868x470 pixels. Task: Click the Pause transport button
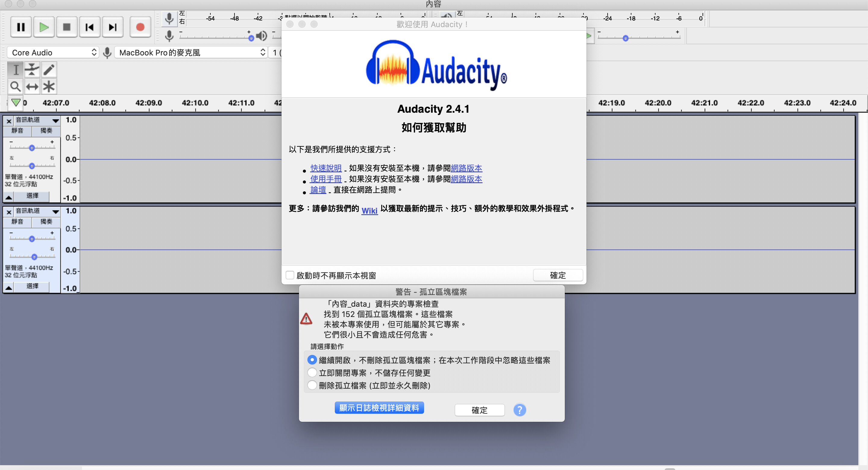[21, 27]
